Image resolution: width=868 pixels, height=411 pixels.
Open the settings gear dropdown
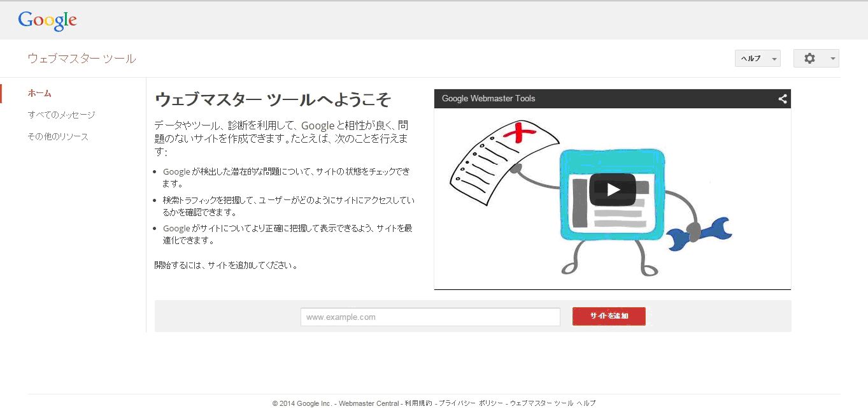[816, 58]
